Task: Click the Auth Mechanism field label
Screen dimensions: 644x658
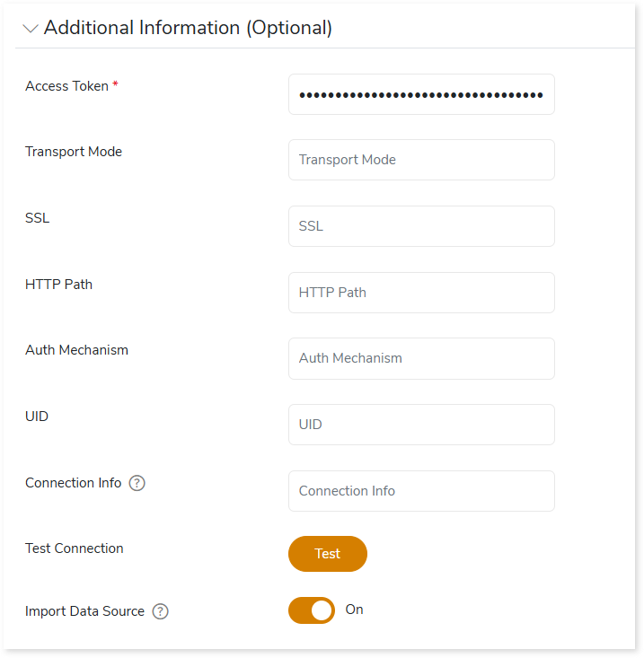Action: (x=76, y=350)
